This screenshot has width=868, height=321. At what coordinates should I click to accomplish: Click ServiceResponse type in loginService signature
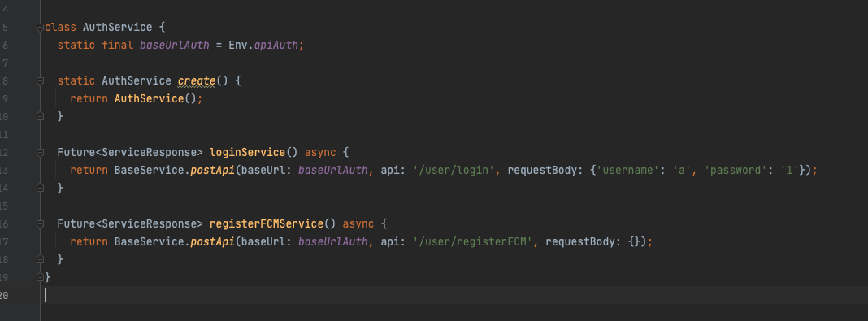(149, 152)
